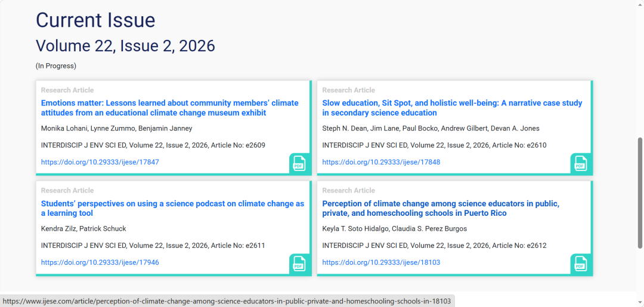The width and height of the screenshot is (644, 307).
Task: Select 'Volume 22, Issue 2, 2026' heading
Action: click(x=125, y=46)
